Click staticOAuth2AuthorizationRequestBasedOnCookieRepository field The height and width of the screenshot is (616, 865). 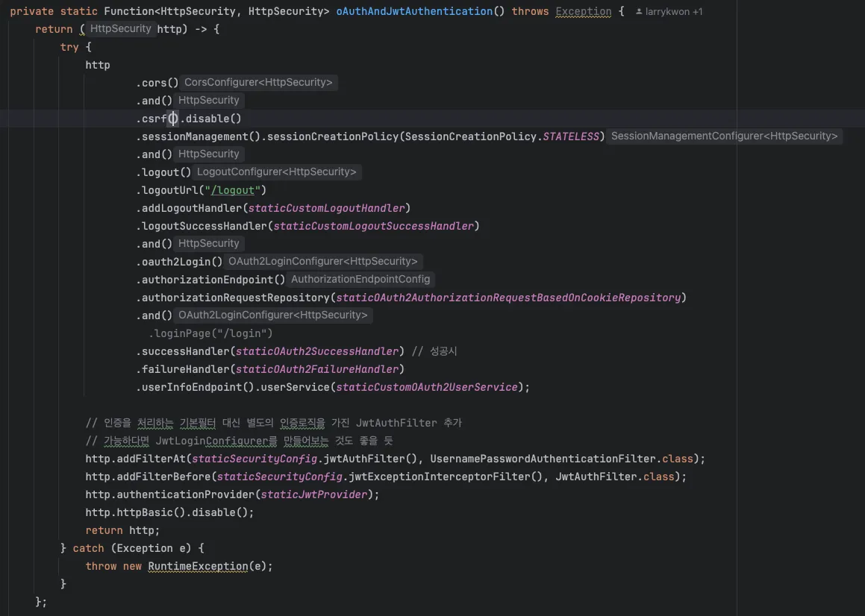pyautogui.click(x=508, y=298)
